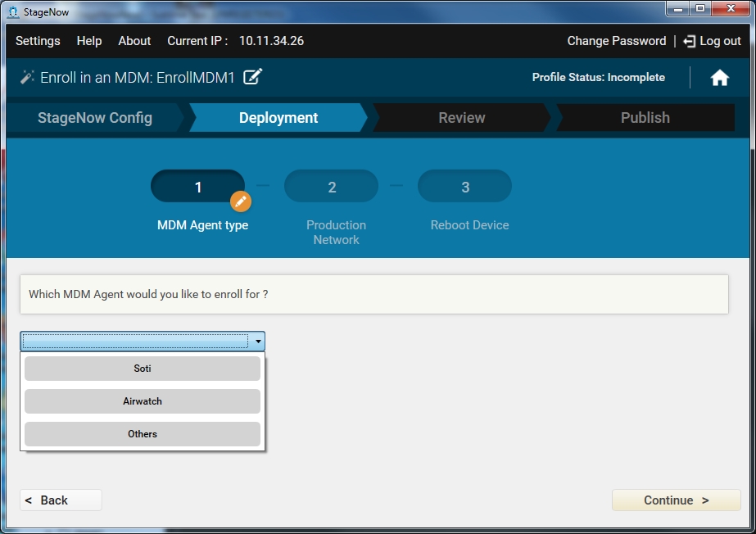Click the StageNow app icon in title bar

12,11
